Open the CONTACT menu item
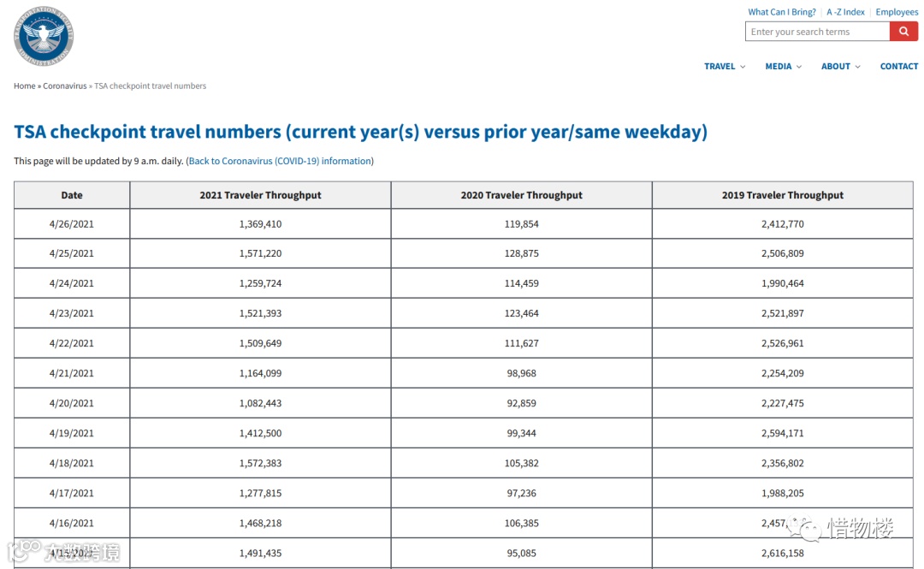The image size is (924, 569). (899, 66)
